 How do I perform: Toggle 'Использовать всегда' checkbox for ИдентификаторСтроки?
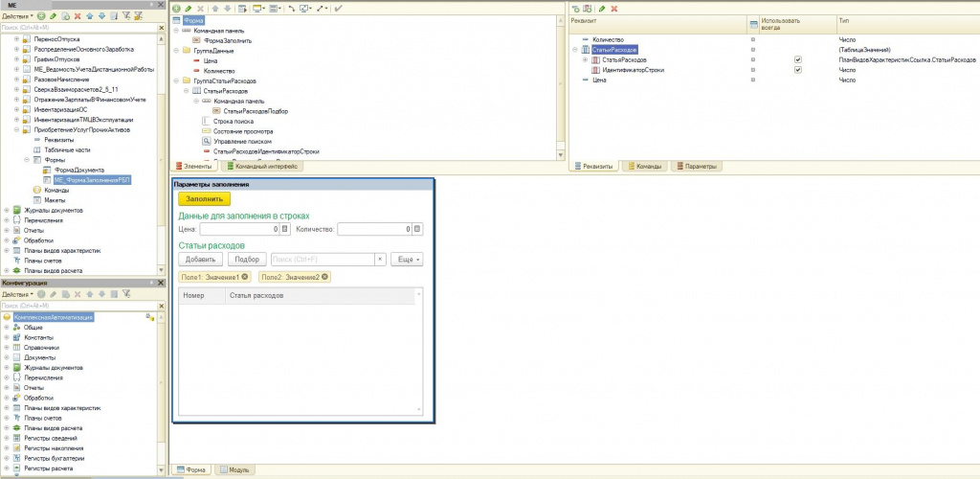click(x=797, y=70)
